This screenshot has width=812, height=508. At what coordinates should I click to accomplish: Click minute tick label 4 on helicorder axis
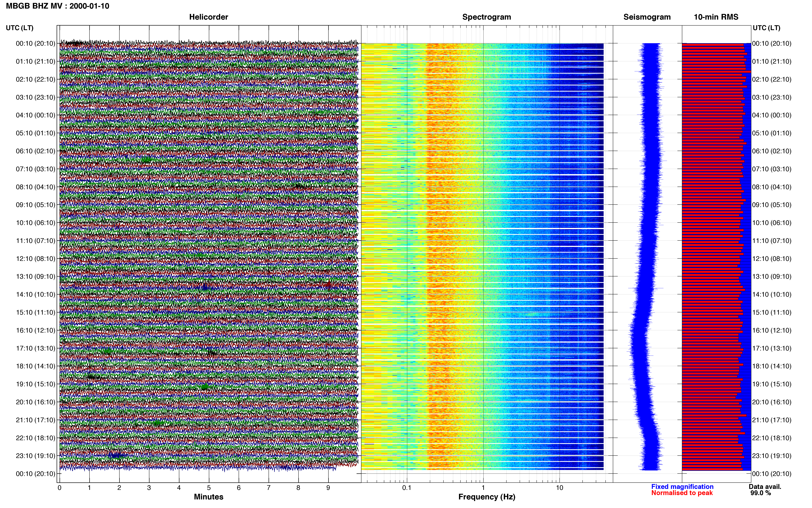click(179, 488)
